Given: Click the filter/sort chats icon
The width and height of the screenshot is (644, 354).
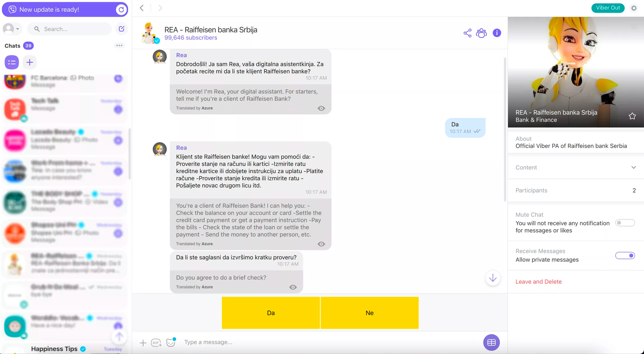Looking at the screenshot, I should coord(11,62).
